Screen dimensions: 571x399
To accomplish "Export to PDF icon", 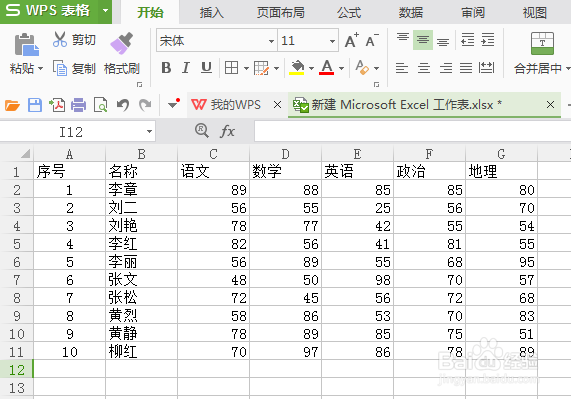I will tap(57, 105).
